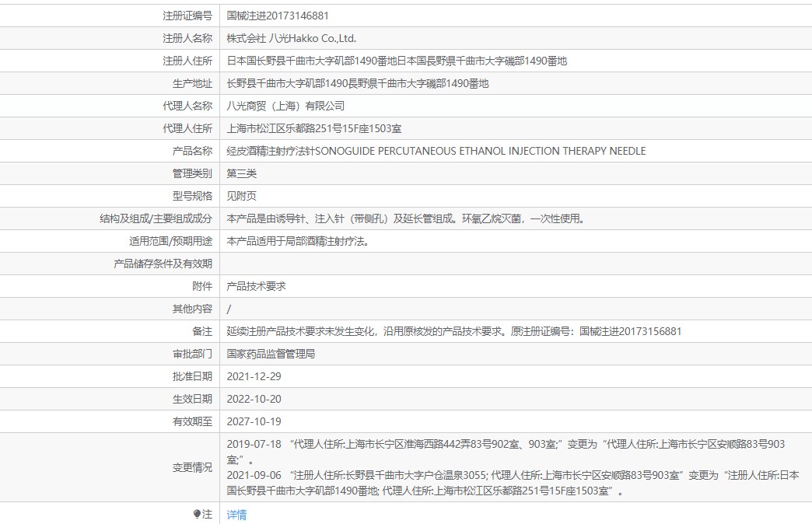812x524 pixels.
Task: Select agent name 八光商贸（上海）有限公司
Action: tap(286, 107)
